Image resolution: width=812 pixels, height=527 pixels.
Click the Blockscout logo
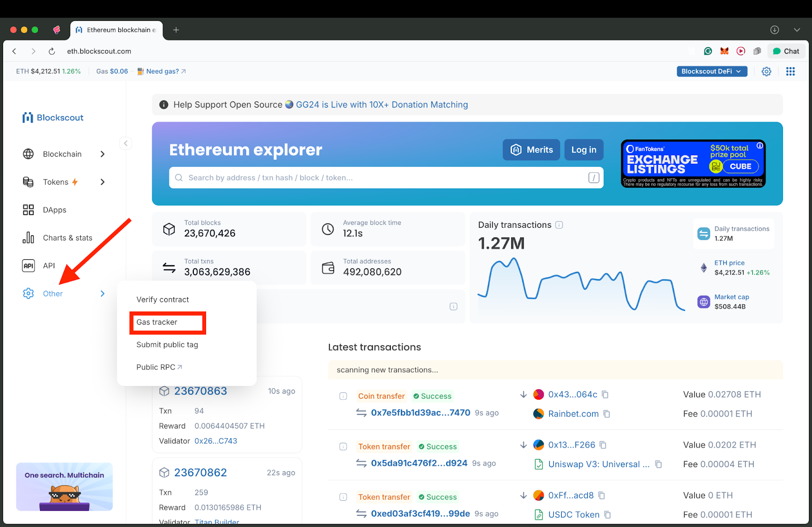point(52,117)
